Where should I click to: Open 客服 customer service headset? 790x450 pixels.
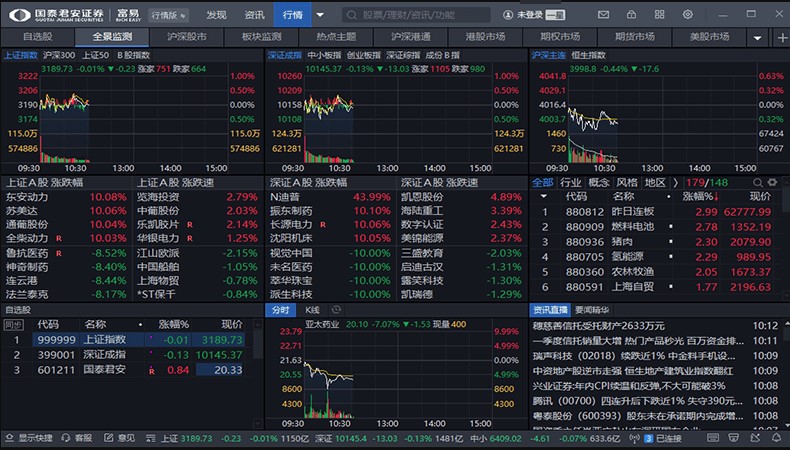point(65,438)
